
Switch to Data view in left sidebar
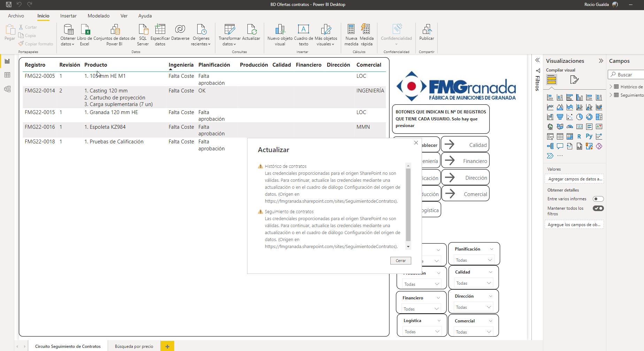pos(7,75)
